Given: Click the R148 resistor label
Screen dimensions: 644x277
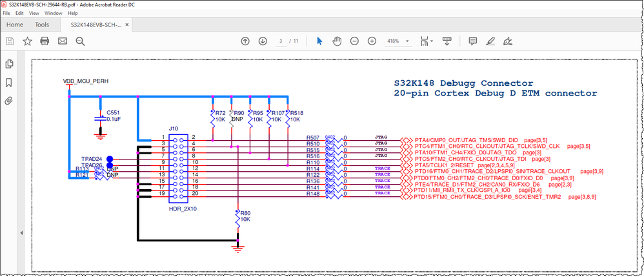Looking at the screenshot, I should 313,194.
